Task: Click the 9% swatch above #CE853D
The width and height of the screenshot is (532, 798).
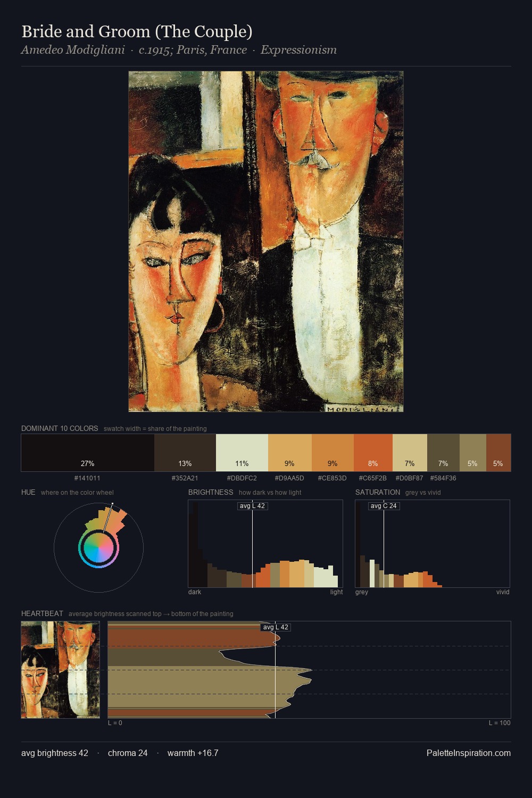Action: pyautogui.click(x=332, y=453)
